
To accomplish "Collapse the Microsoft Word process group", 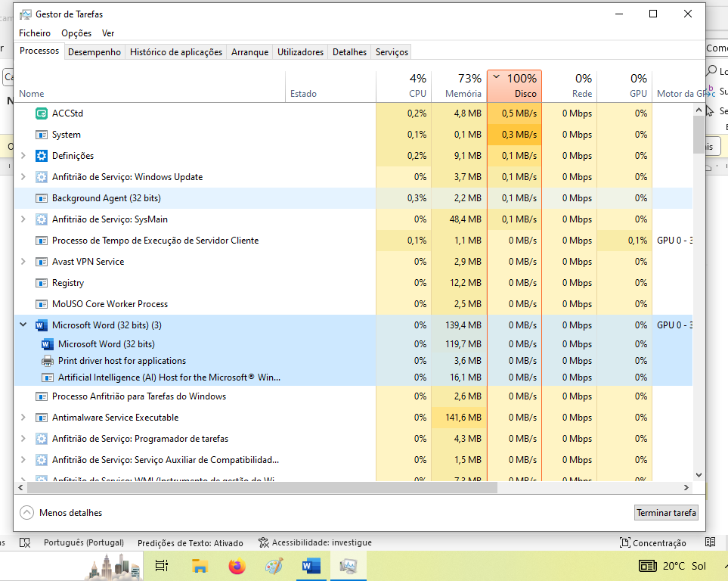I will click(x=23, y=325).
